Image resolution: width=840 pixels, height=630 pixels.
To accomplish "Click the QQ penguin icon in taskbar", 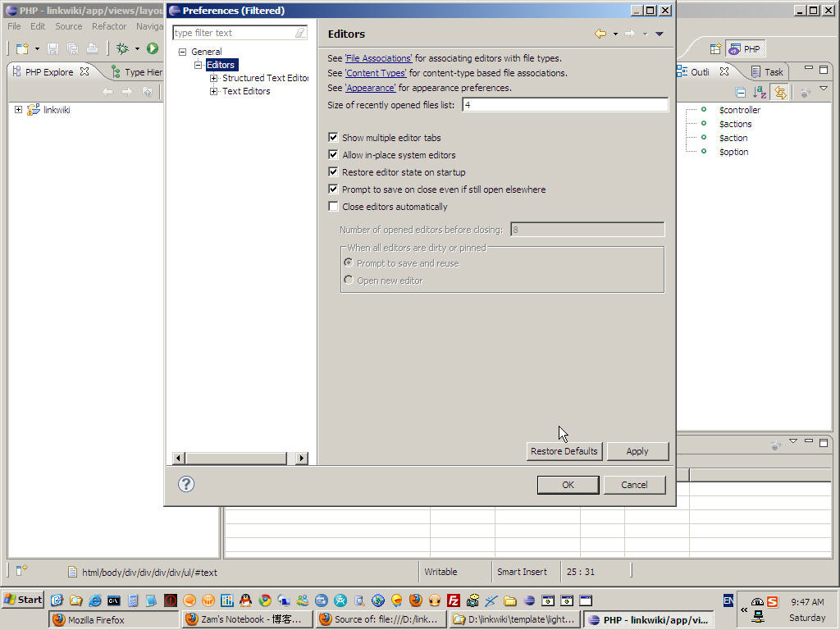I will [x=246, y=600].
